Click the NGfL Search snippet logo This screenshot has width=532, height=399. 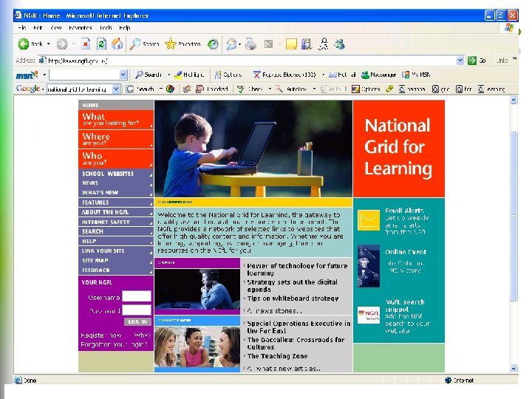coord(369,315)
